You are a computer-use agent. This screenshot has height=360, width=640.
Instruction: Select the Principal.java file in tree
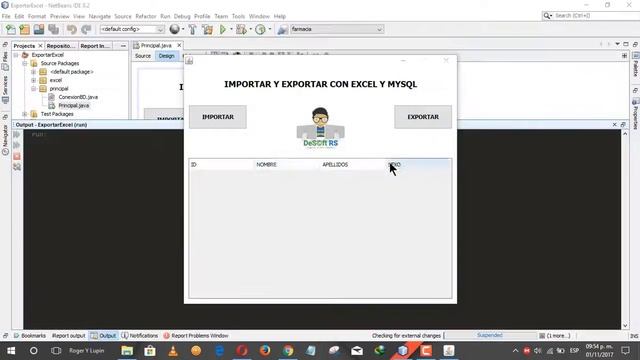pos(73,105)
